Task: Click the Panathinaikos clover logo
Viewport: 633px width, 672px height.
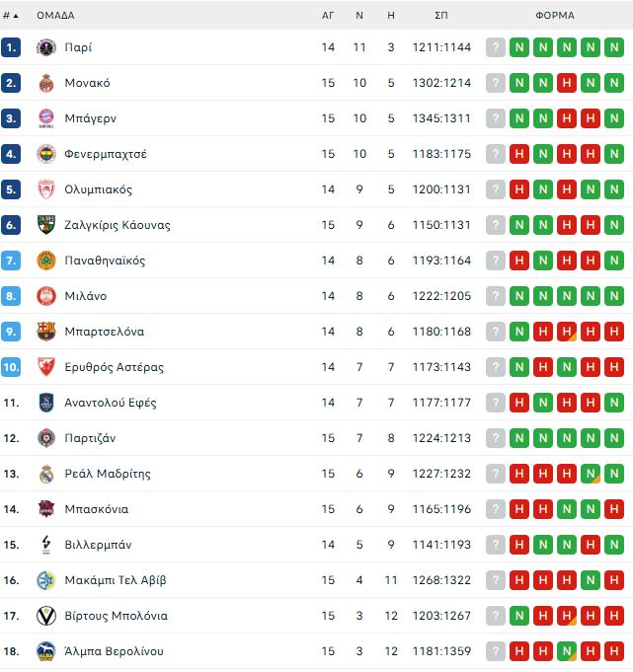Action: coord(46,261)
